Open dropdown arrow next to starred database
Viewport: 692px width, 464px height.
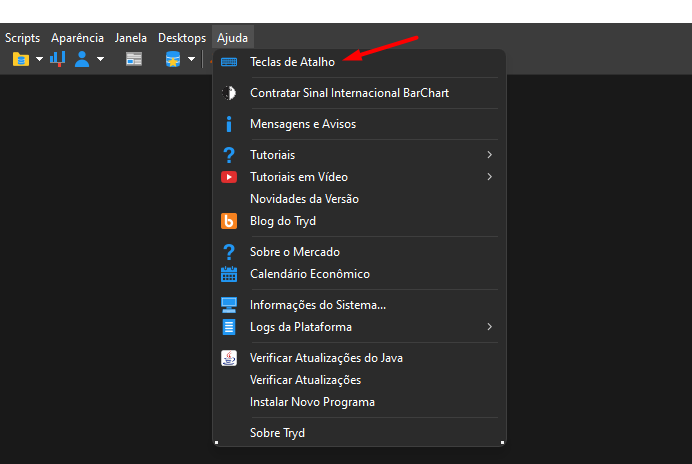192,59
